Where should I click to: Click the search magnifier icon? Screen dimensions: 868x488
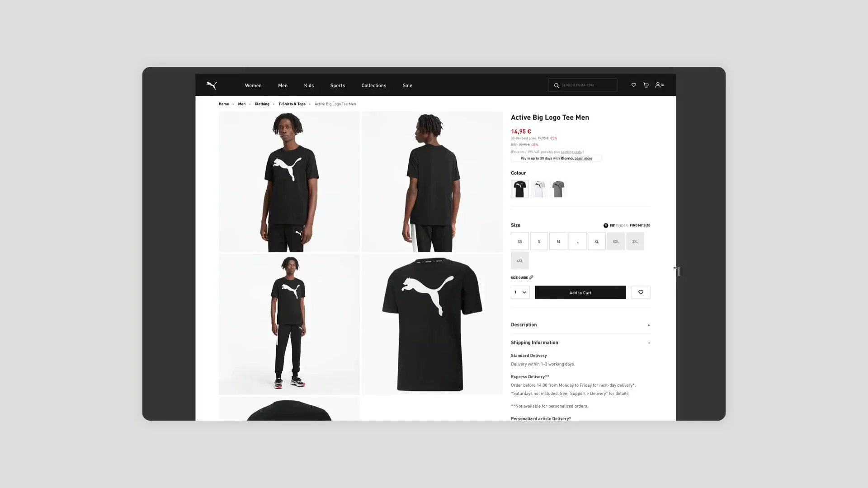556,85
